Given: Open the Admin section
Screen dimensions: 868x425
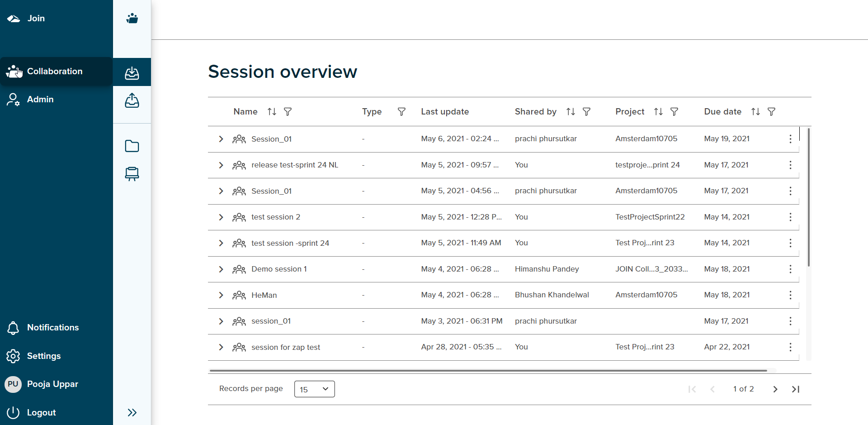Looking at the screenshot, I should pyautogui.click(x=40, y=99).
